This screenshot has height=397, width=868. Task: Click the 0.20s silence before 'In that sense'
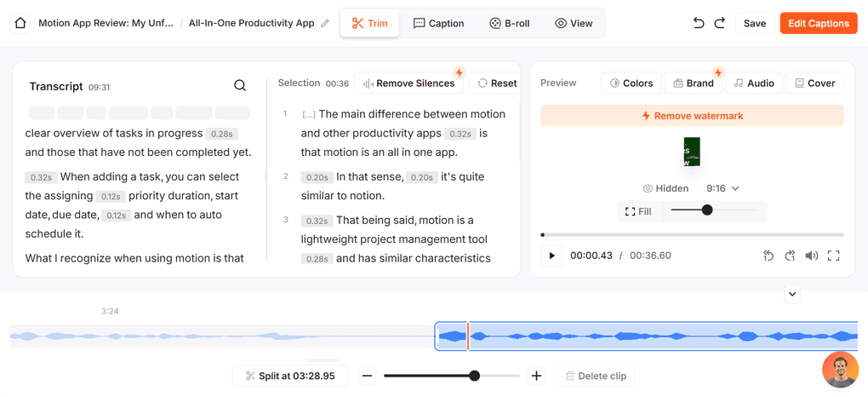(x=317, y=177)
